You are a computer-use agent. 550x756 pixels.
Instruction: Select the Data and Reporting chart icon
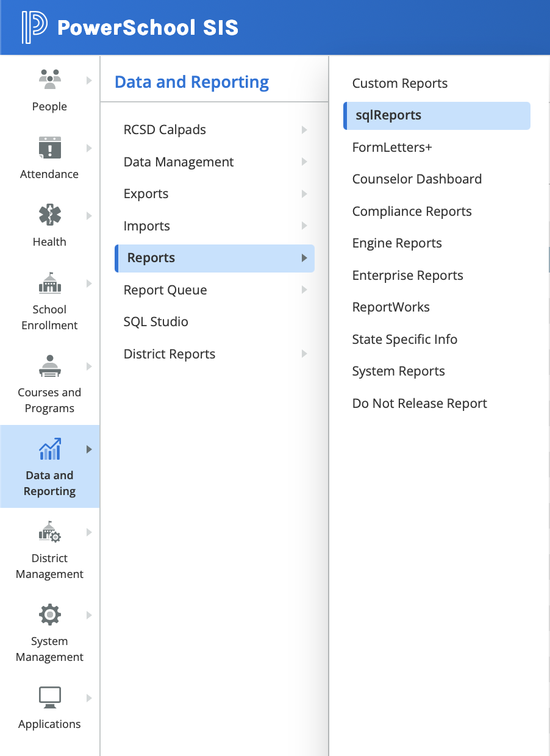click(49, 449)
